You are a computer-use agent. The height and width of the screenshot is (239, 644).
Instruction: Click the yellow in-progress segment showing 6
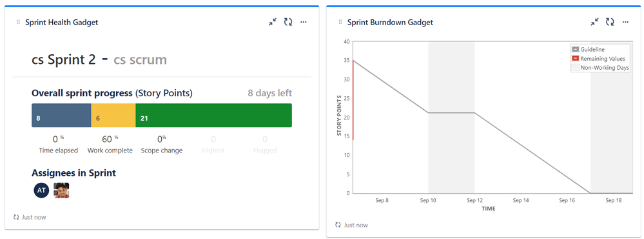(x=113, y=116)
